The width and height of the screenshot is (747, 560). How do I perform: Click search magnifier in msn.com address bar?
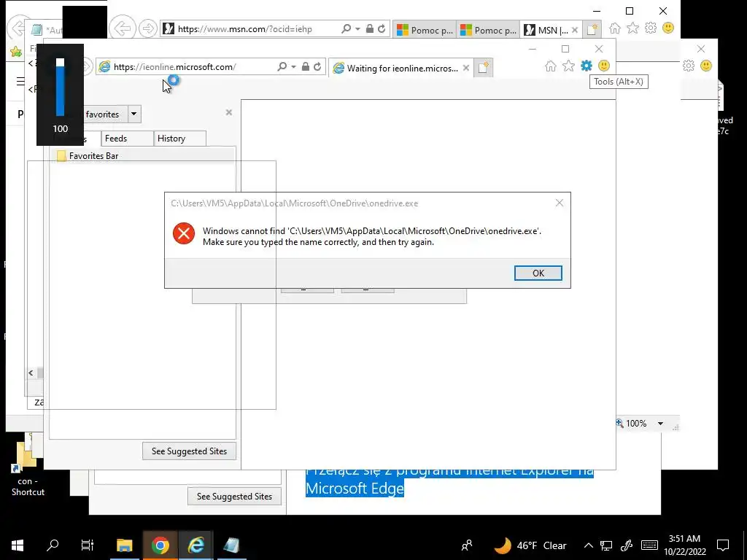click(347, 29)
